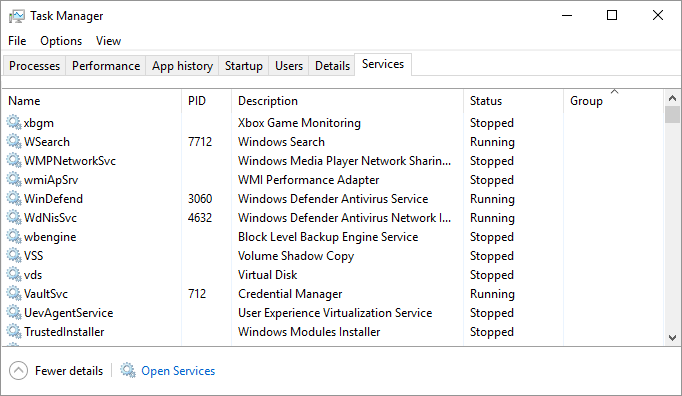
Task: Select the VSS service name
Action: [33, 256]
